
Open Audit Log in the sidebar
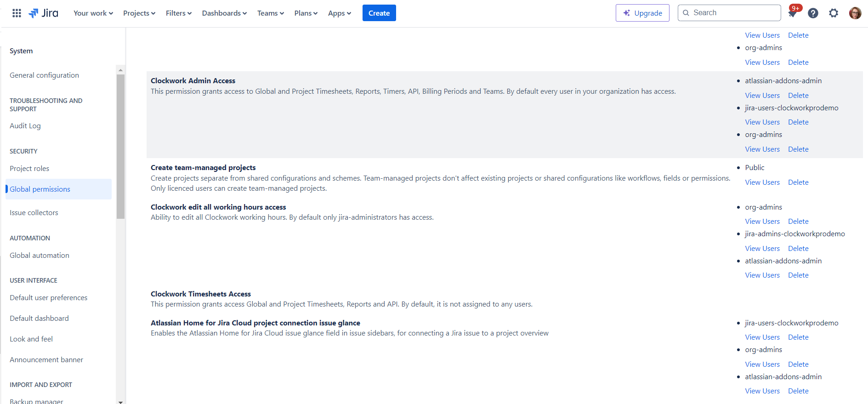pyautogui.click(x=25, y=126)
